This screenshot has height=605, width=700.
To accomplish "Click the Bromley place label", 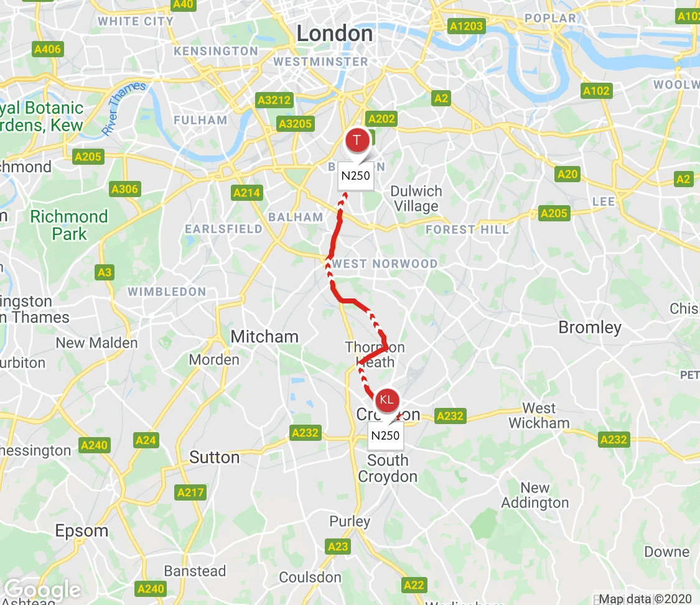I will coord(590,328).
